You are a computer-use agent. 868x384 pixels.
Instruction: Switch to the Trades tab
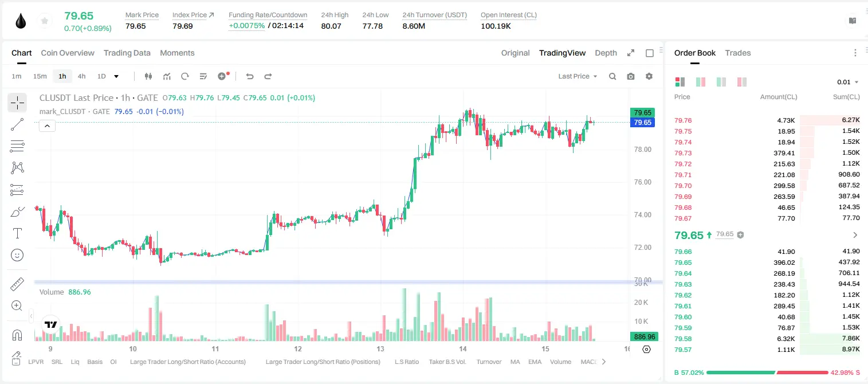point(738,53)
